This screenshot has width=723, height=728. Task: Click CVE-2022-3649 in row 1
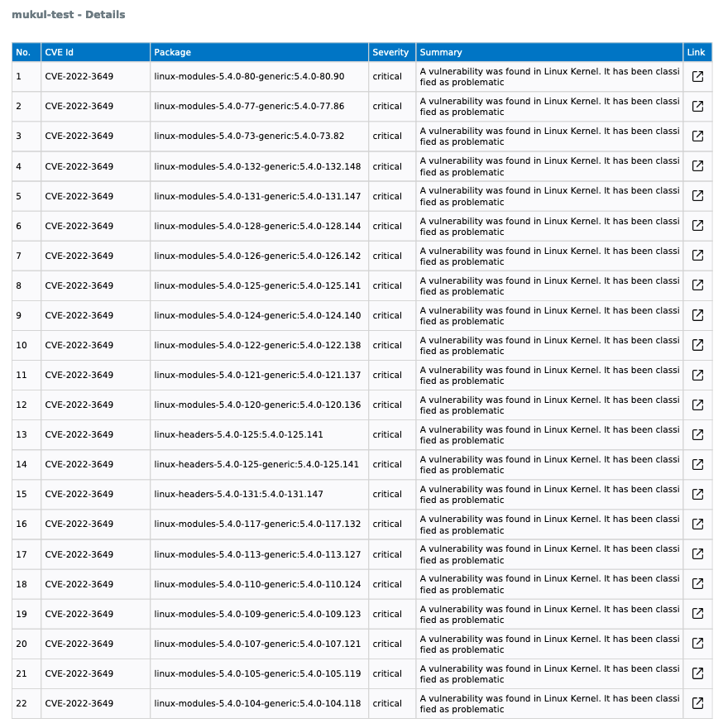click(x=79, y=76)
